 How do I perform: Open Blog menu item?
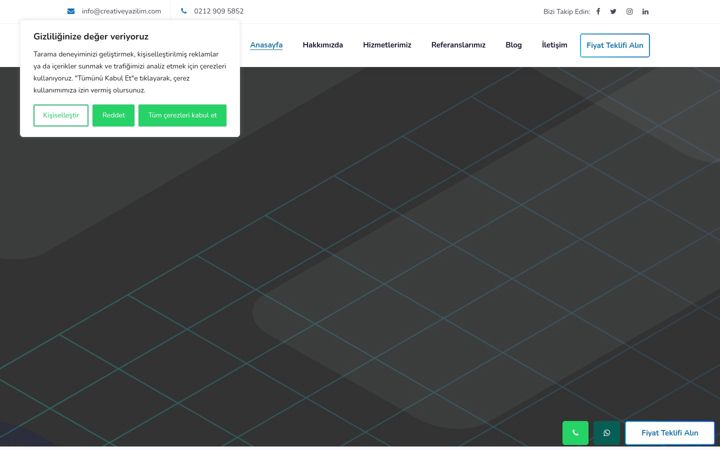coord(513,45)
